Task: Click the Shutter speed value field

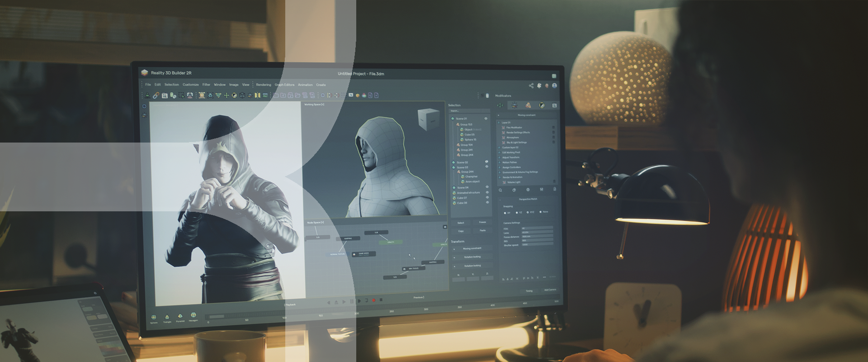Action: (x=538, y=244)
